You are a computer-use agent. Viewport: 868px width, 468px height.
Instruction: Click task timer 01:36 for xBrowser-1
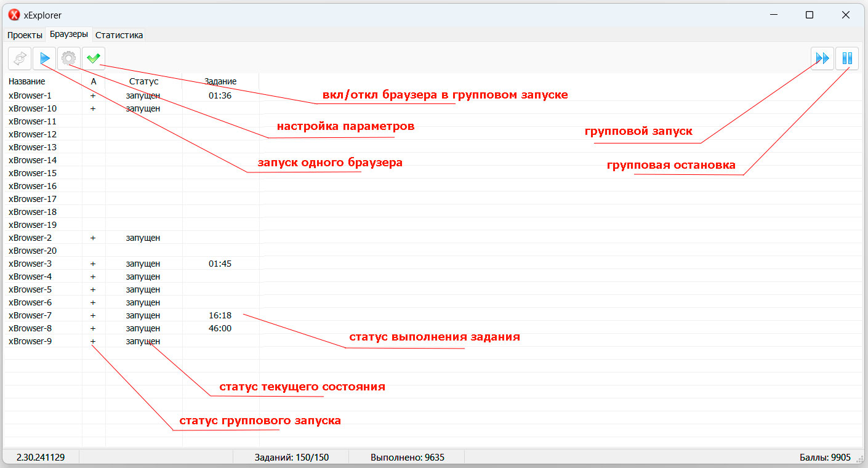pos(220,95)
